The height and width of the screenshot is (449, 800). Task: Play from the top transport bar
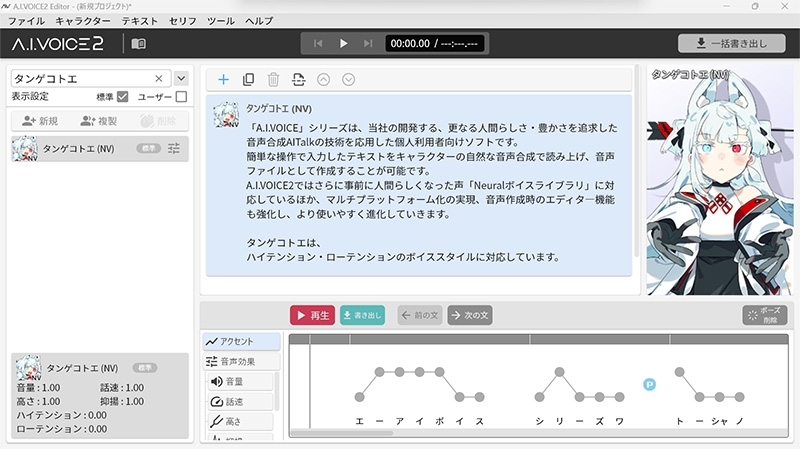(x=343, y=43)
